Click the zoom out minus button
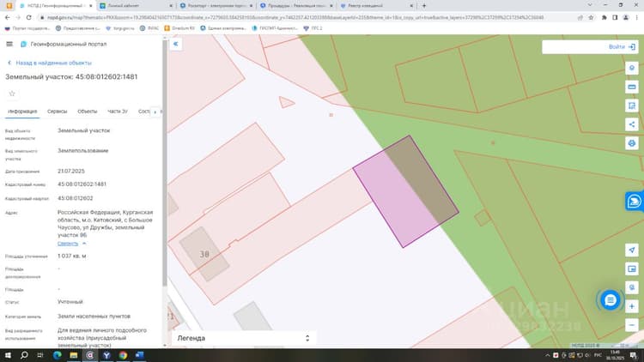Screen dimensions: 644x362 (632, 325)
